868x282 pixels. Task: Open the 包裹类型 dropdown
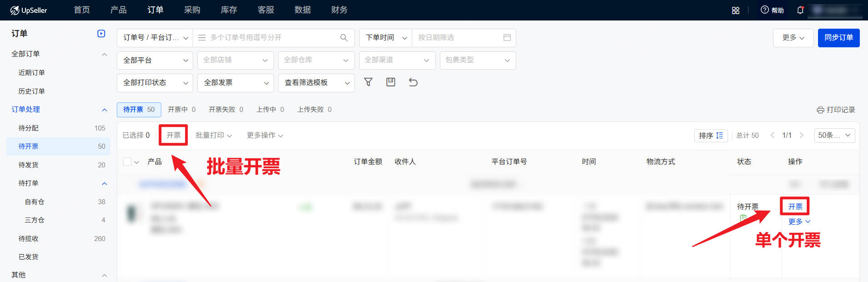coord(478,60)
